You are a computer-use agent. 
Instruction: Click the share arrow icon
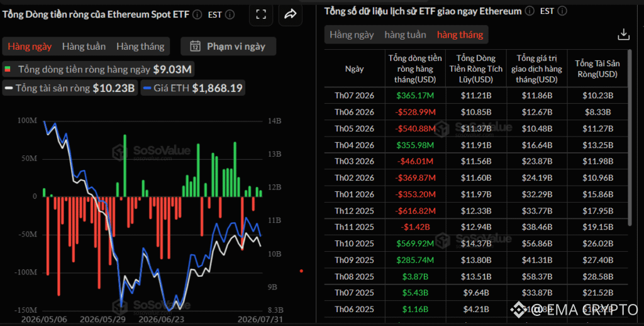[291, 15]
